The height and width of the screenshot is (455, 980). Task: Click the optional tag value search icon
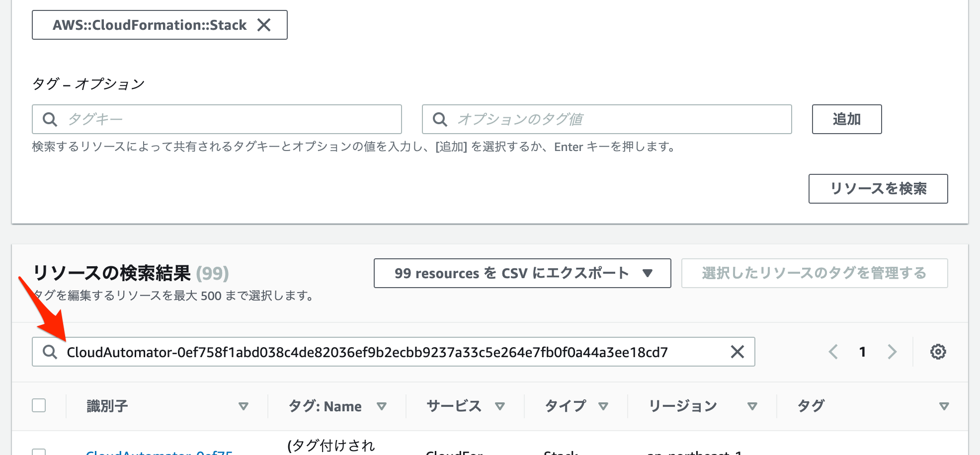[x=440, y=119]
